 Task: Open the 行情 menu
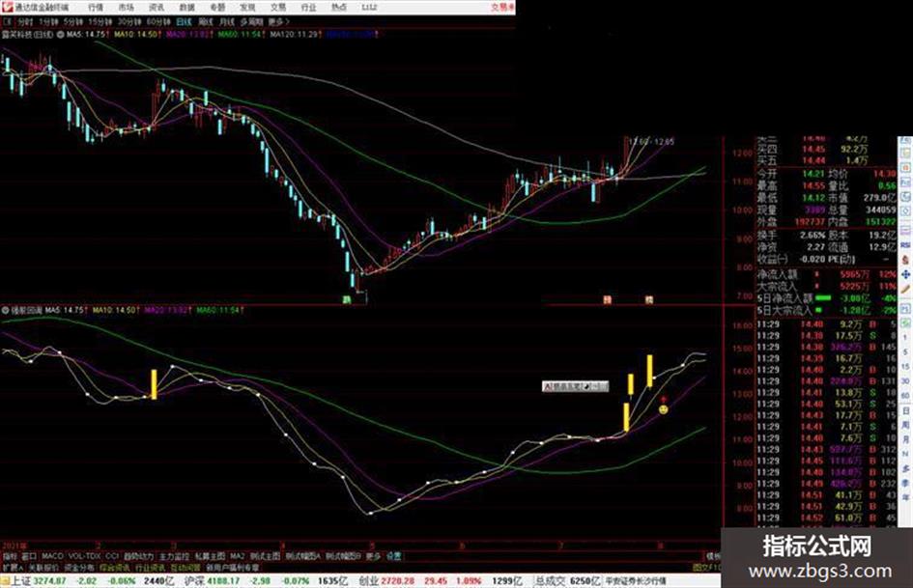pos(96,8)
